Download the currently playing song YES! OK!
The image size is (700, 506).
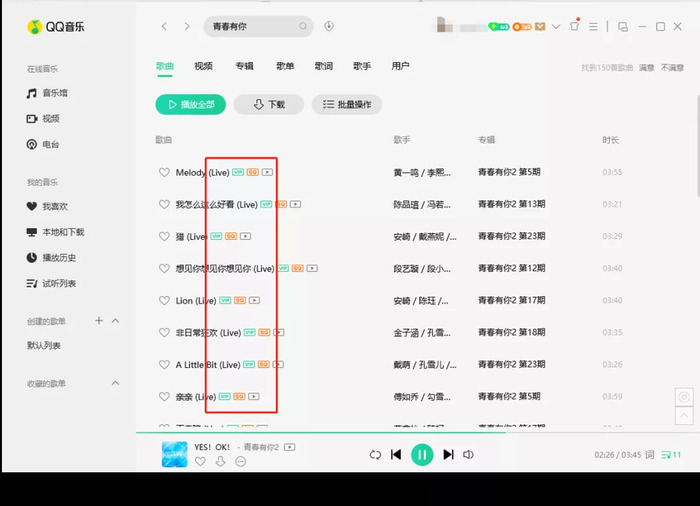[x=220, y=461]
